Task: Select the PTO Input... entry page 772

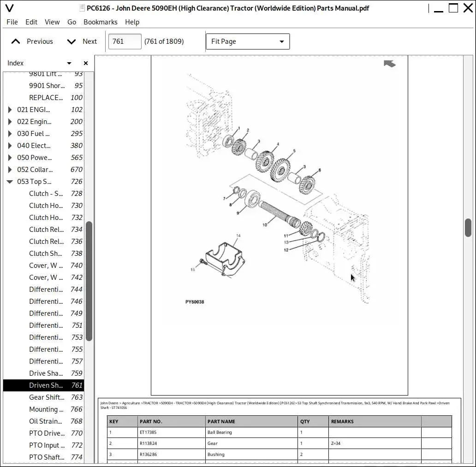Action: pos(43,445)
